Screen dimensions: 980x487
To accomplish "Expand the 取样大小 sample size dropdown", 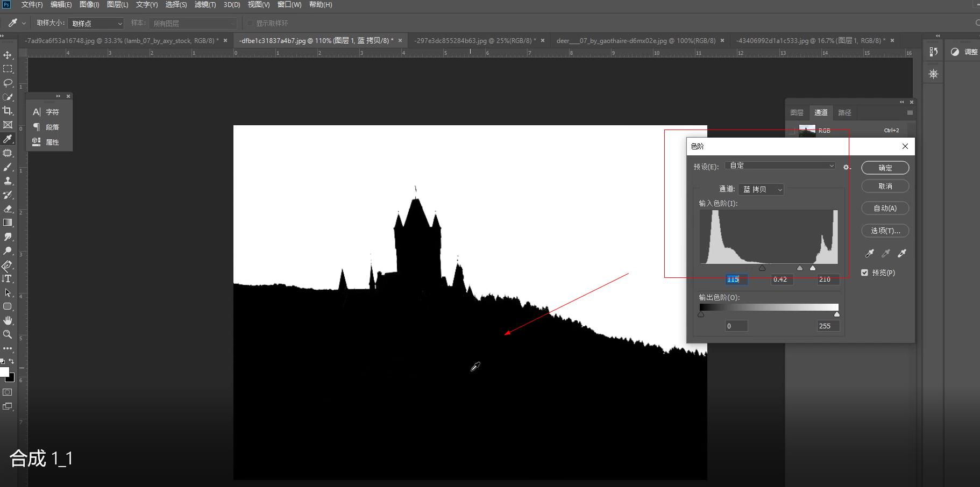I will point(96,23).
